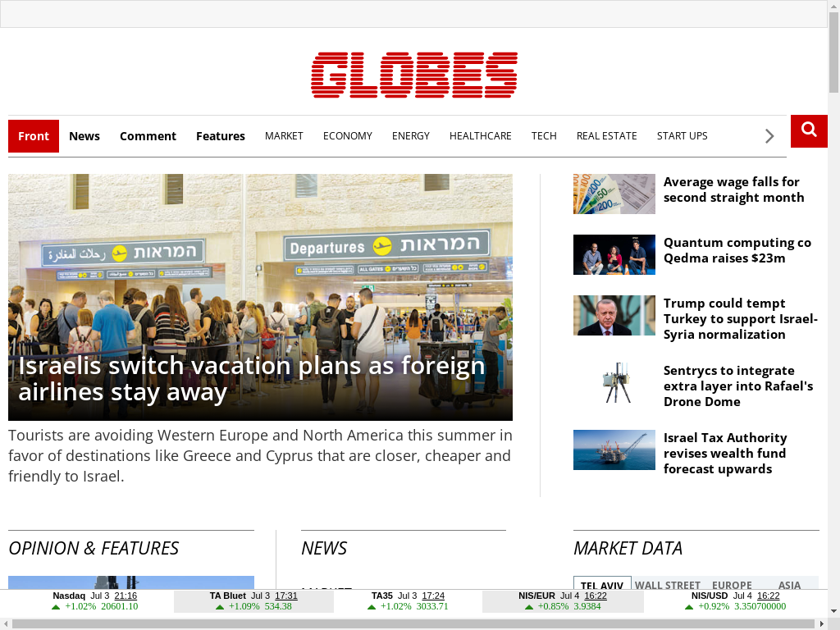
Task: Click the lead story summary about tourists
Action: [260, 455]
